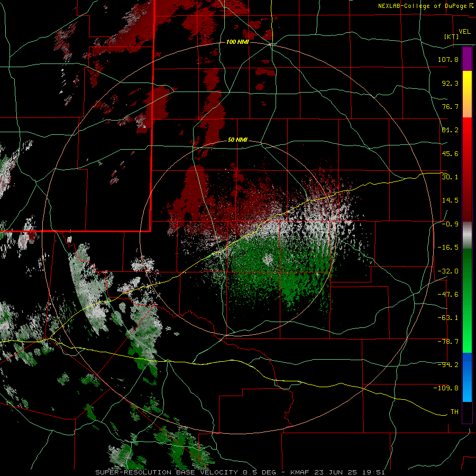Click the -94.2 velocity scale value

(448, 365)
